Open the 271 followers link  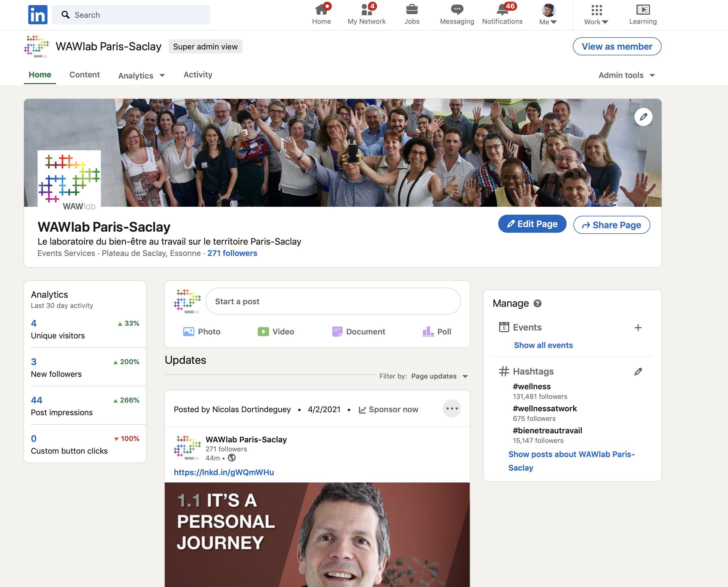232,253
